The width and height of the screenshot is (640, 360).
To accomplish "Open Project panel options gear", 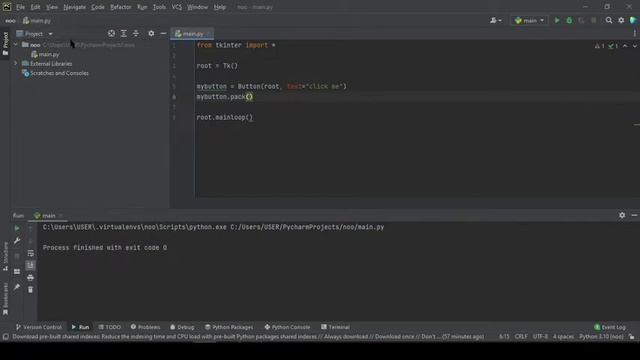I will [x=151, y=33].
